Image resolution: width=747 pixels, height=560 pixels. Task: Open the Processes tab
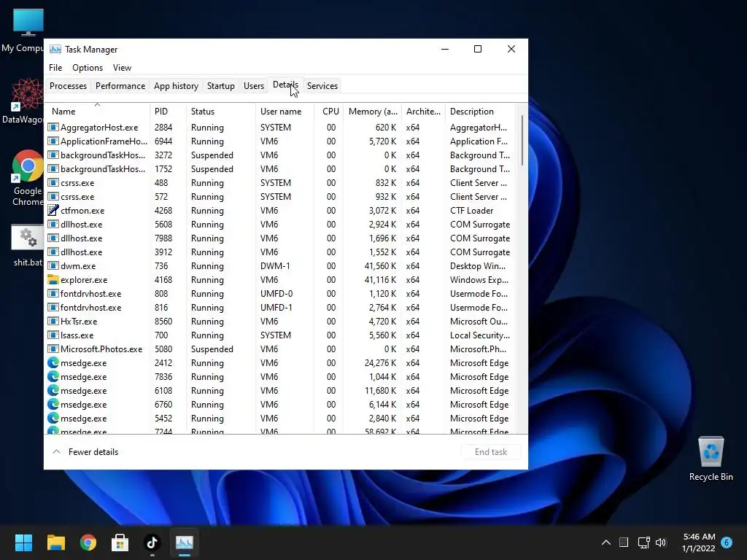(x=68, y=86)
